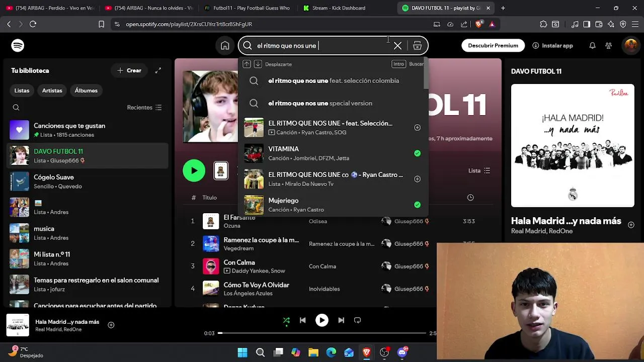Open DAVO FUTBOL 11 library item
644x362 pixels.
tap(89, 155)
